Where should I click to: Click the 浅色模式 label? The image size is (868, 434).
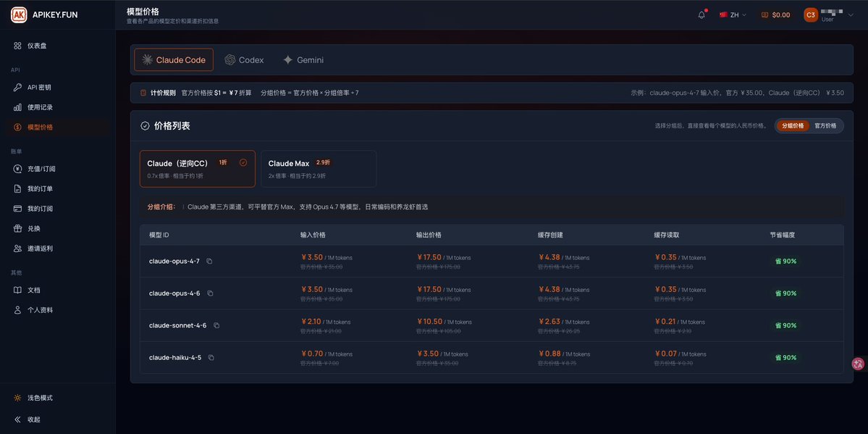pyautogui.click(x=41, y=398)
